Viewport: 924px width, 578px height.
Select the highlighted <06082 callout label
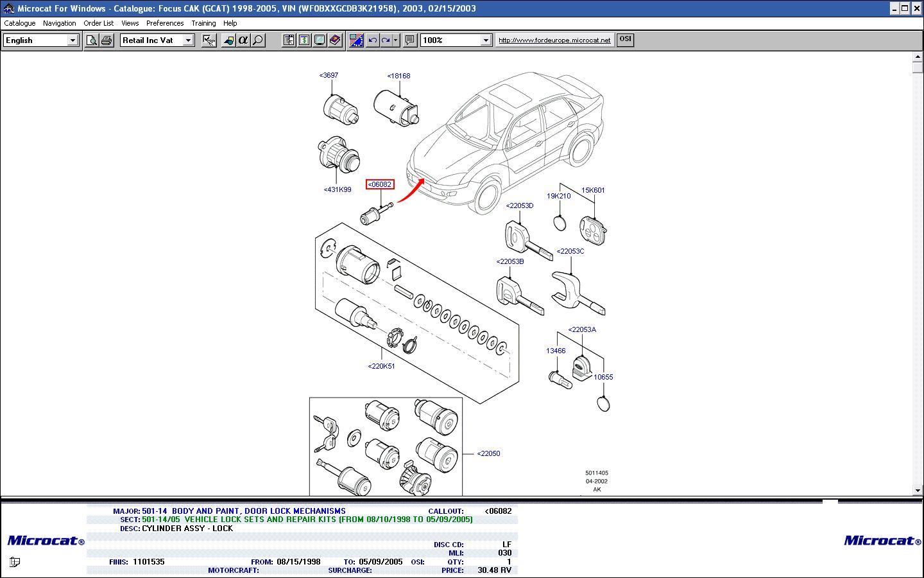click(x=379, y=184)
